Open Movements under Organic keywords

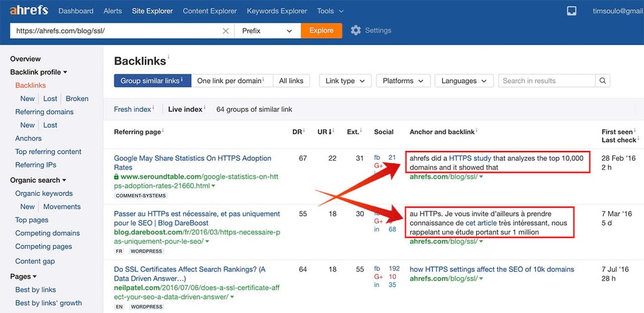[62, 207]
